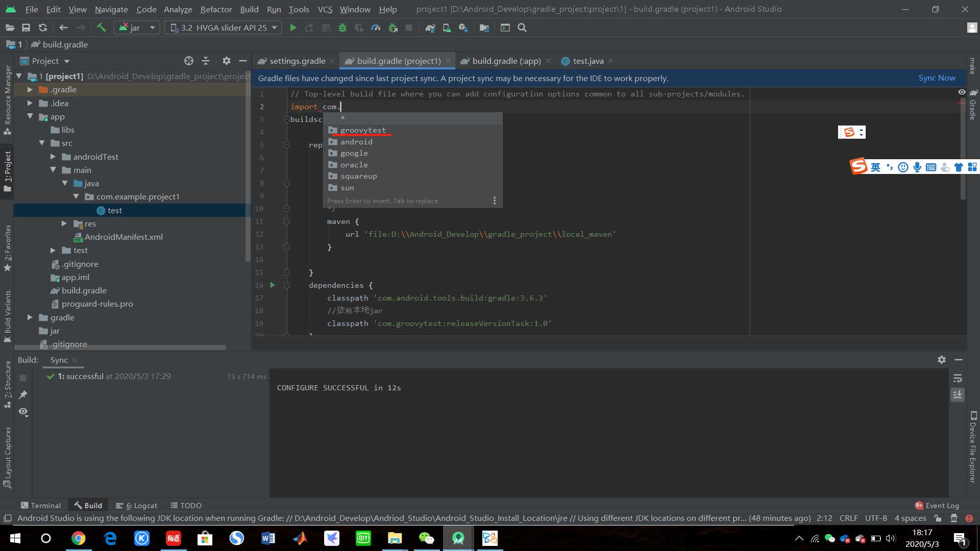Switch to build.gradle (:app) tab
The image size is (980, 551).
506,61
